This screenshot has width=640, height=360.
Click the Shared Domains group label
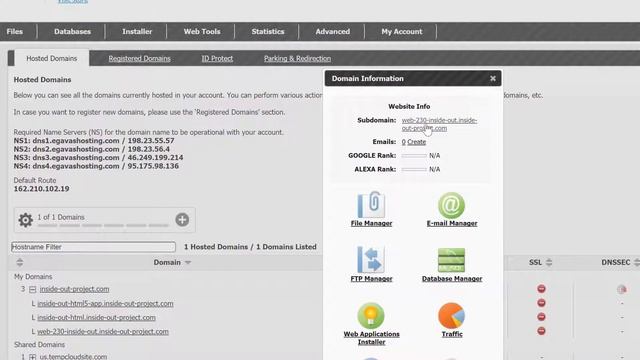pyautogui.click(x=40, y=344)
